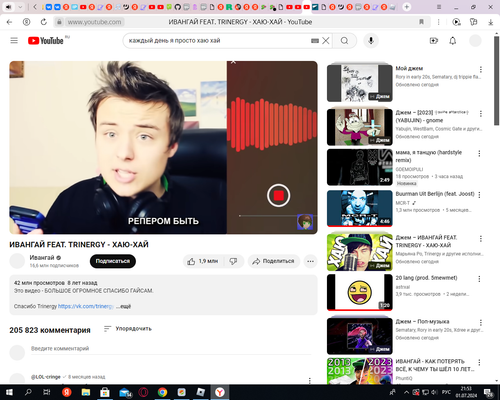Switch to the GitHub tab
500x400 pixels.
point(178,7)
